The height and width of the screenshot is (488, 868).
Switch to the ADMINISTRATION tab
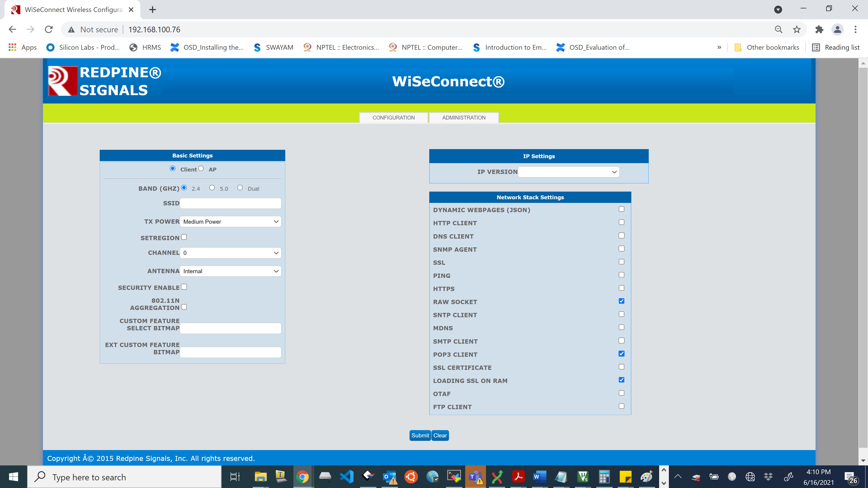pos(464,117)
